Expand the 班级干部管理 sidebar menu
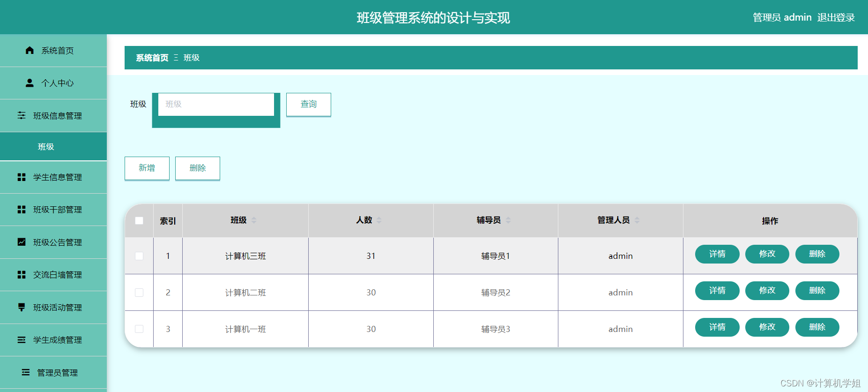Screen dimensions: 868x392 click(53, 210)
